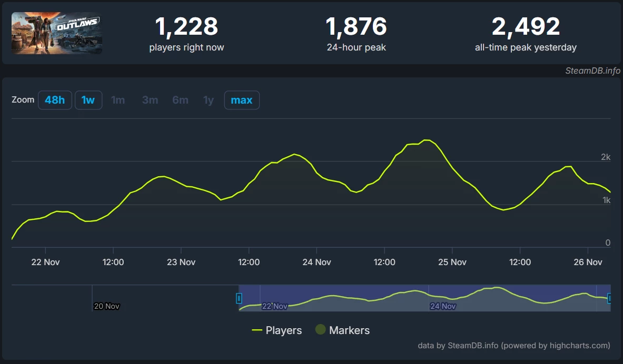Screen dimensions: 623x364
Task: Click the 23 Nov axis label
Action: click(x=181, y=262)
